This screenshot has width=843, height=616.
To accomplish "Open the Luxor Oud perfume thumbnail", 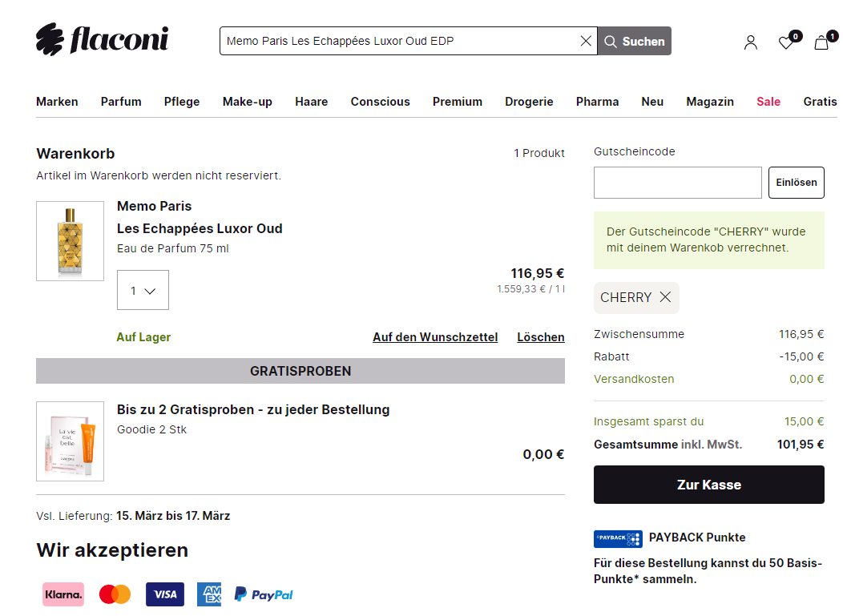I will pyautogui.click(x=70, y=241).
